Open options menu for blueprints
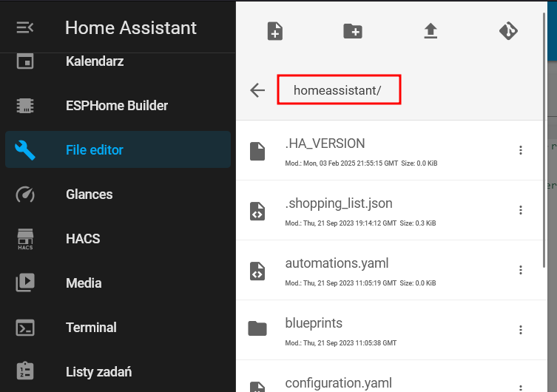Image resolution: width=557 pixels, height=392 pixels. tap(521, 330)
